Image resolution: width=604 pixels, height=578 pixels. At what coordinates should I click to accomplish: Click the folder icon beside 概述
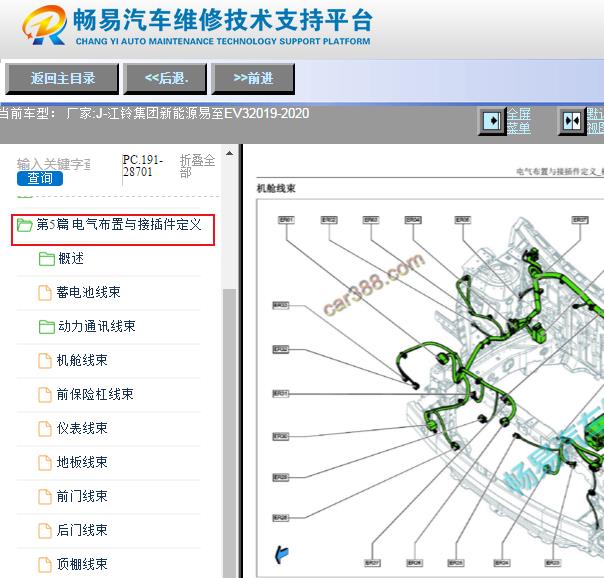pyautogui.click(x=47, y=259)
